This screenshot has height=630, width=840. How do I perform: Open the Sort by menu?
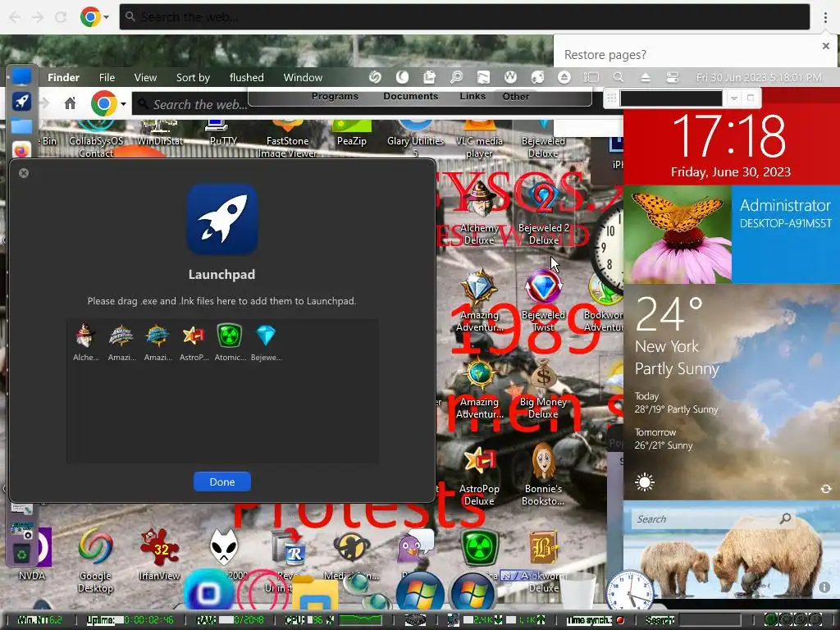coord(193,78)
